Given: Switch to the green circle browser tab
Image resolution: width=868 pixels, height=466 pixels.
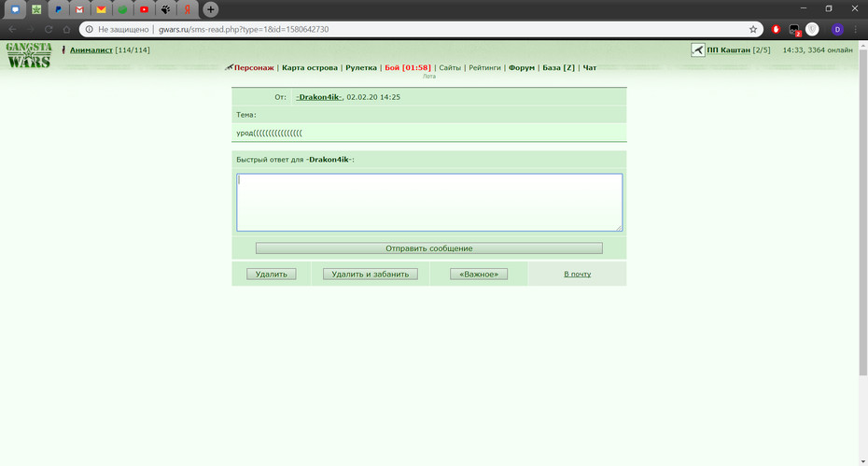Looking at the screenshot, I should pos(123,9).
